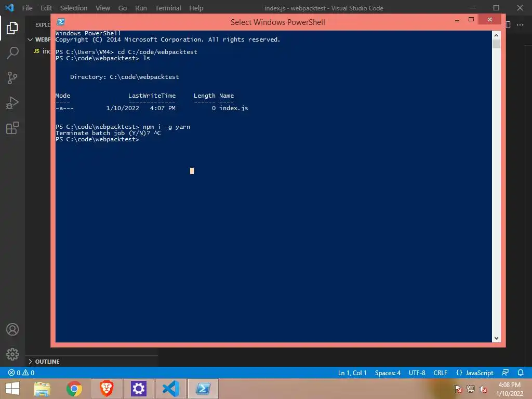Expand the OUTLINE panel
Viewport: 532px width, 399px height.
[92, 362]
